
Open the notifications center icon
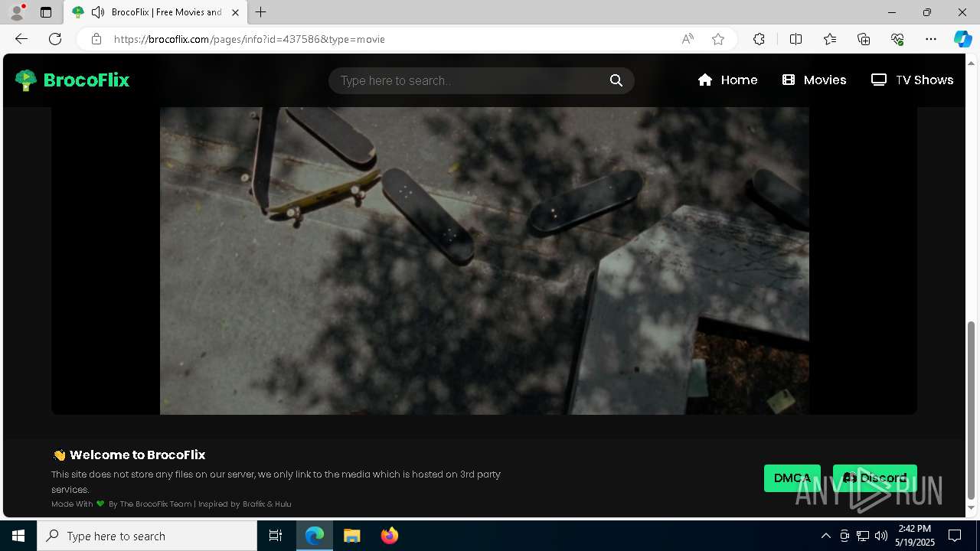click(955, 536)
